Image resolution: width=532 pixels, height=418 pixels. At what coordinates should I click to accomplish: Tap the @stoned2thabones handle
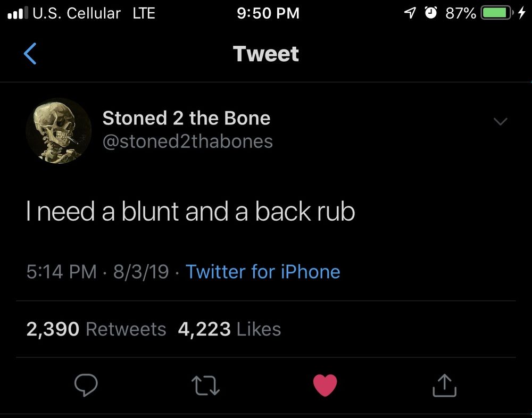click(188, 141)
